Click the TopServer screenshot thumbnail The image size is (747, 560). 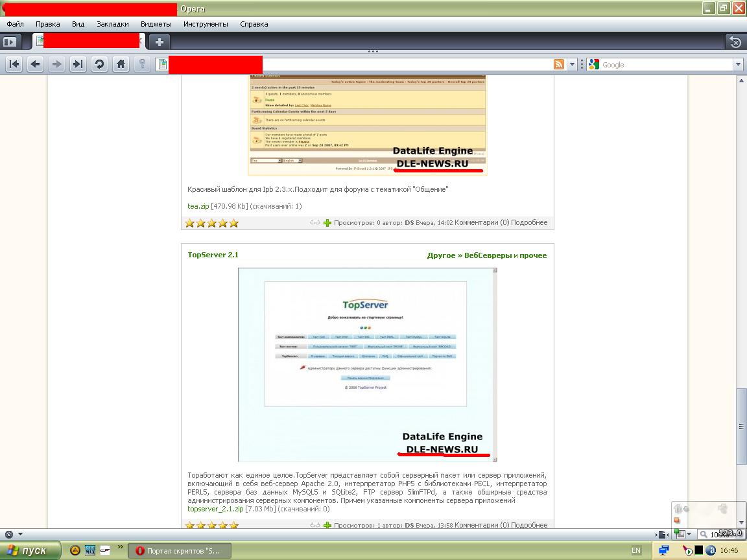[367, 364]
